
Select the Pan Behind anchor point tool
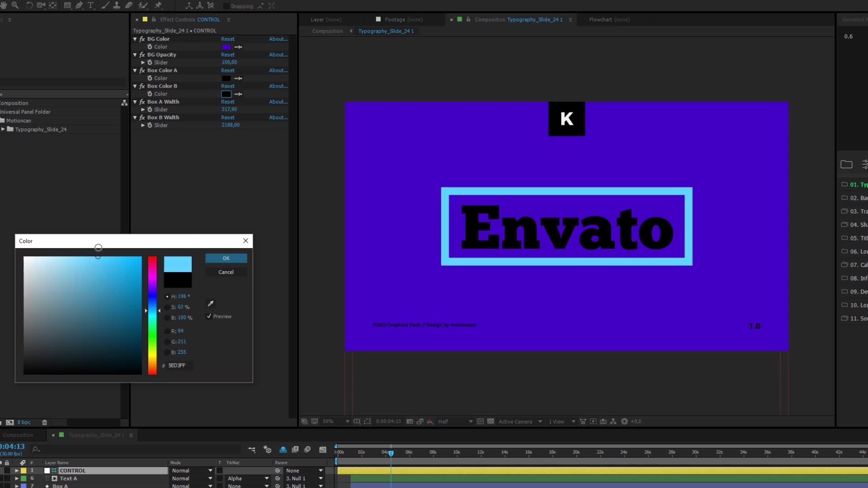53,5
